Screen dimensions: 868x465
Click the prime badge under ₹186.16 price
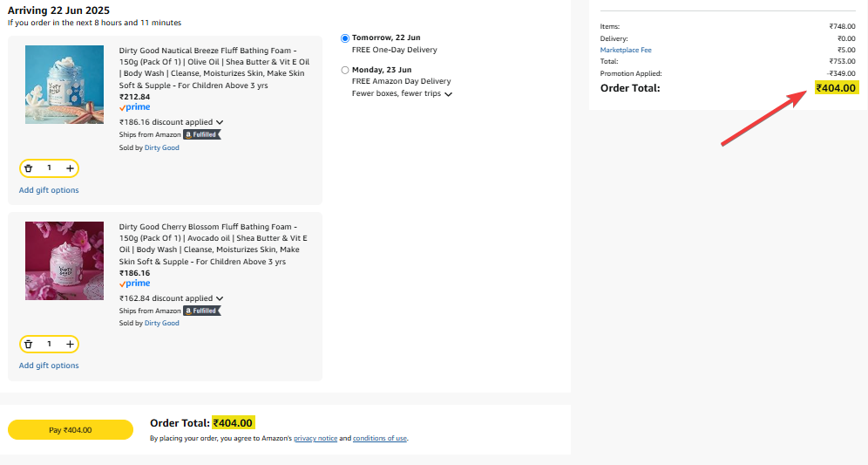point(134,284)
